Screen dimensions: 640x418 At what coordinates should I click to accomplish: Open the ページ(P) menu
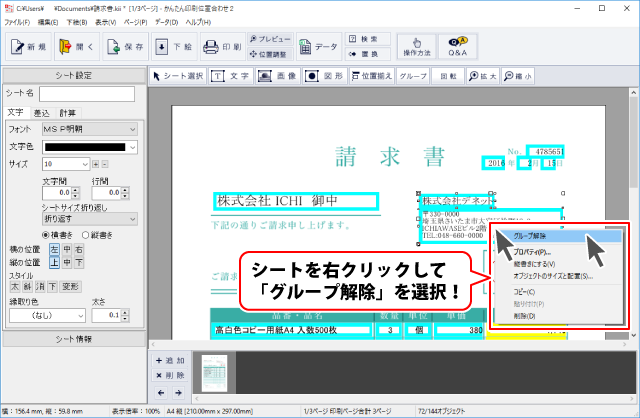[136, 22]
